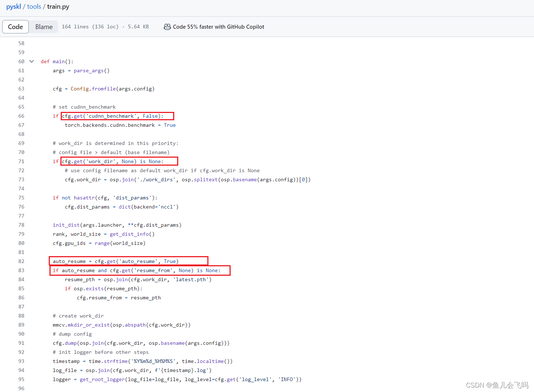The height and width of the screenshot is (392, 534).
Task: Open the pyskl repository breadcrumb link
Action: 13,6
